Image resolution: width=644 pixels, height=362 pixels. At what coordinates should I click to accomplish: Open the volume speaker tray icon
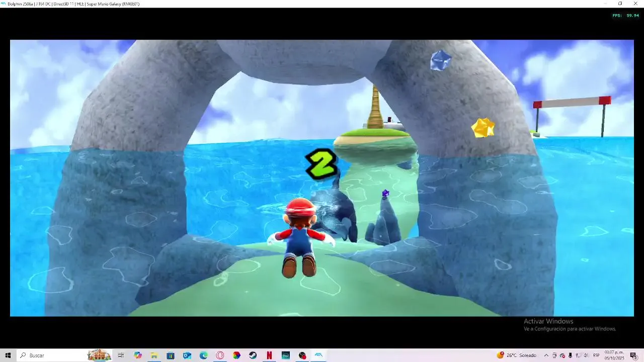click(x=586, y=355)
